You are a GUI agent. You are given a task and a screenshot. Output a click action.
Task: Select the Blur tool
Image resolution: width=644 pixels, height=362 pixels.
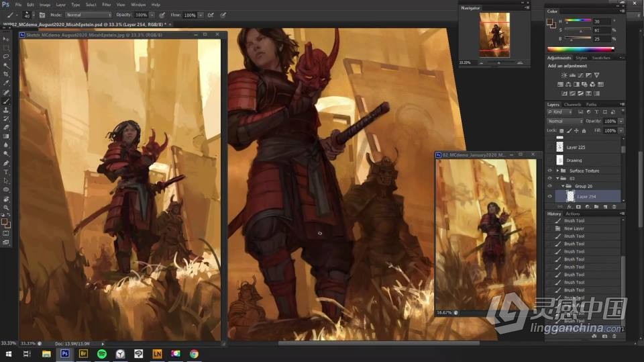(6, 145)
